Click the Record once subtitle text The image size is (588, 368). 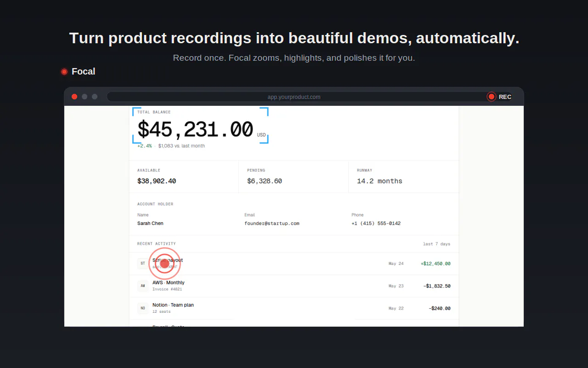[x=294, y=58]
